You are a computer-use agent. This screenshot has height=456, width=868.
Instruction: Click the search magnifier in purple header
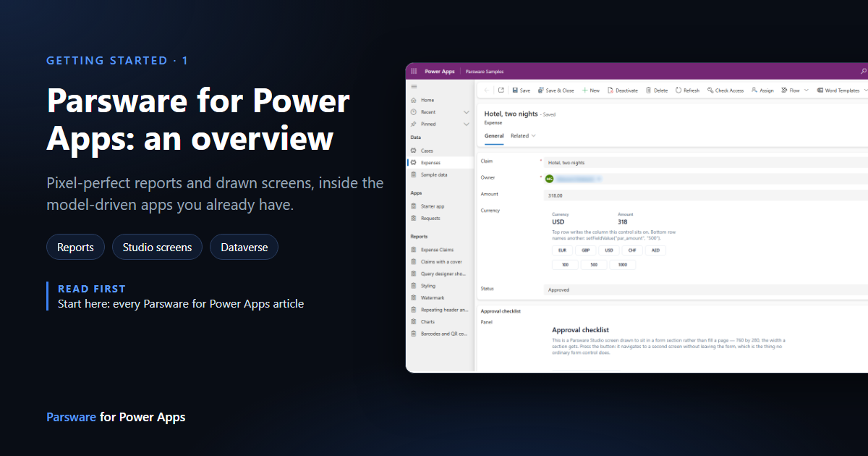coord(863,72)
